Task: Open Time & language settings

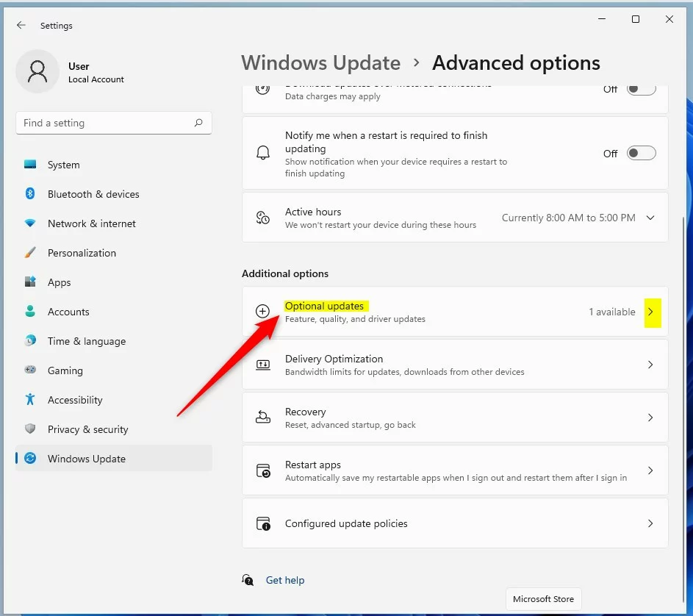Action: [87, 341]
